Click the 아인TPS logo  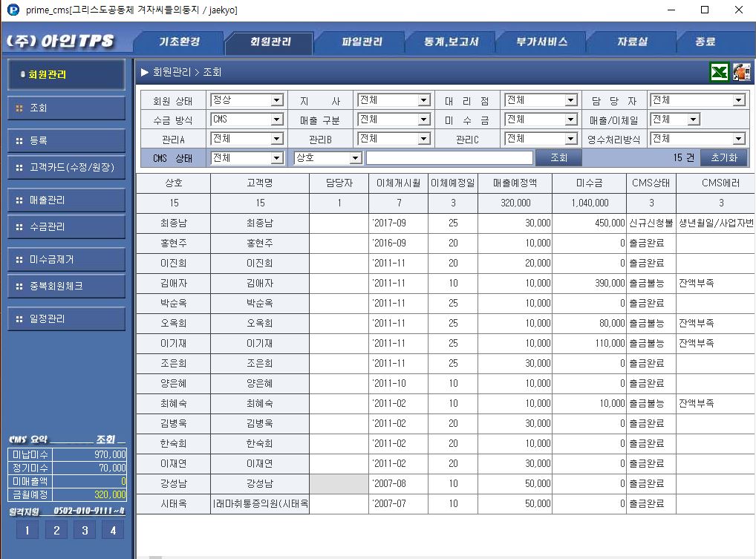click(61, 42)
